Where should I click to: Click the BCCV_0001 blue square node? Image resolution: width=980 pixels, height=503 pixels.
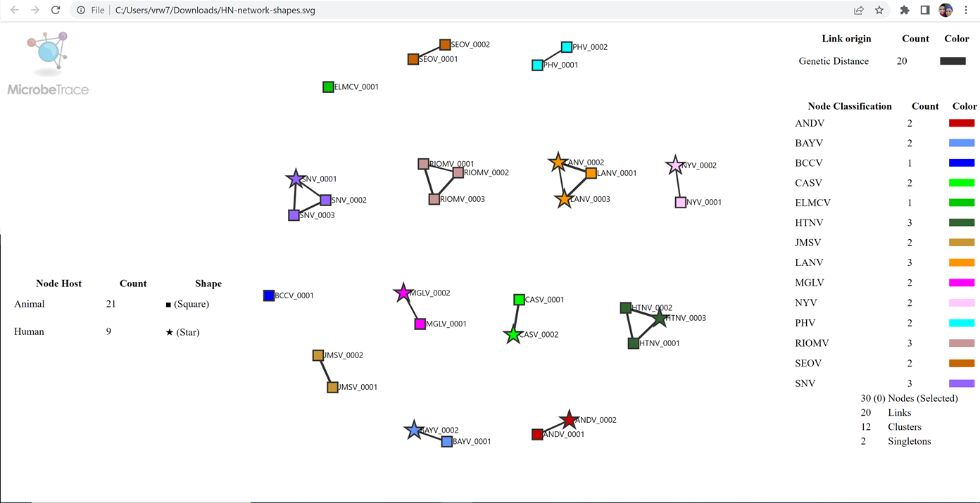click(x=268, y=295)
